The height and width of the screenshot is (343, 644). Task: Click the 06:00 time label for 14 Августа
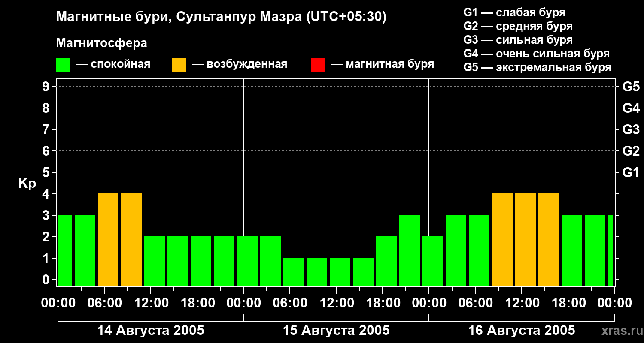104,303
